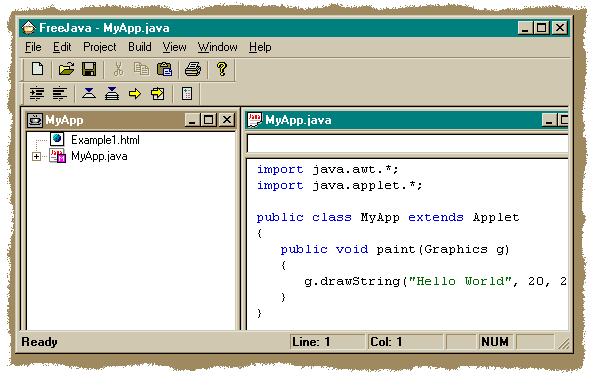The image size is (594, 379).
Task: Expand the MyApp.java tree node
Action: click(x=36, y=156)
